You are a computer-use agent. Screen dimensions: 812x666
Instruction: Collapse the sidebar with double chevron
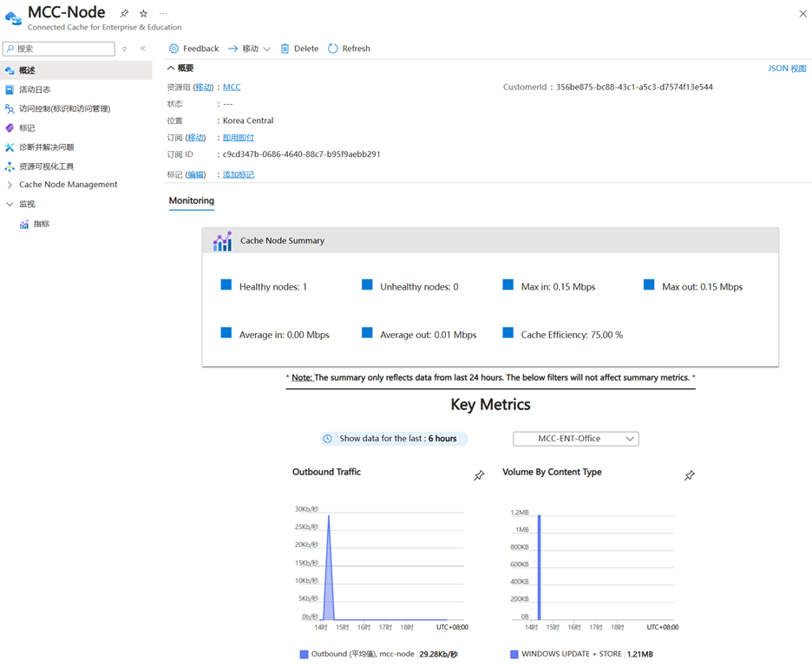[142, 49]
